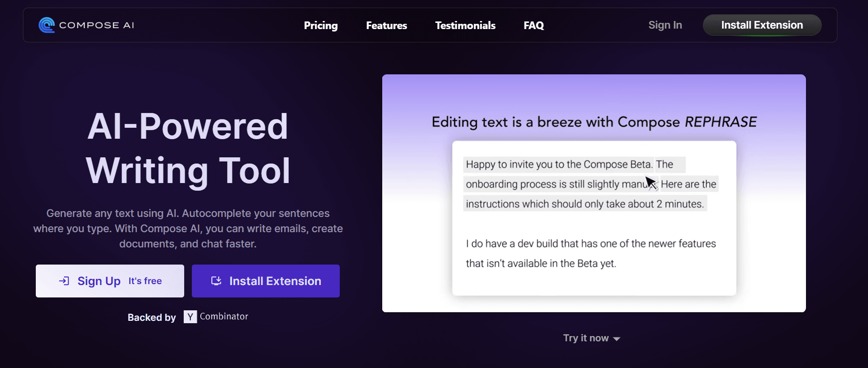Click the 'AI-Powered Writing Tool' headline
The width and height of the screenshot is (868, 368).
tap(188, 148)
